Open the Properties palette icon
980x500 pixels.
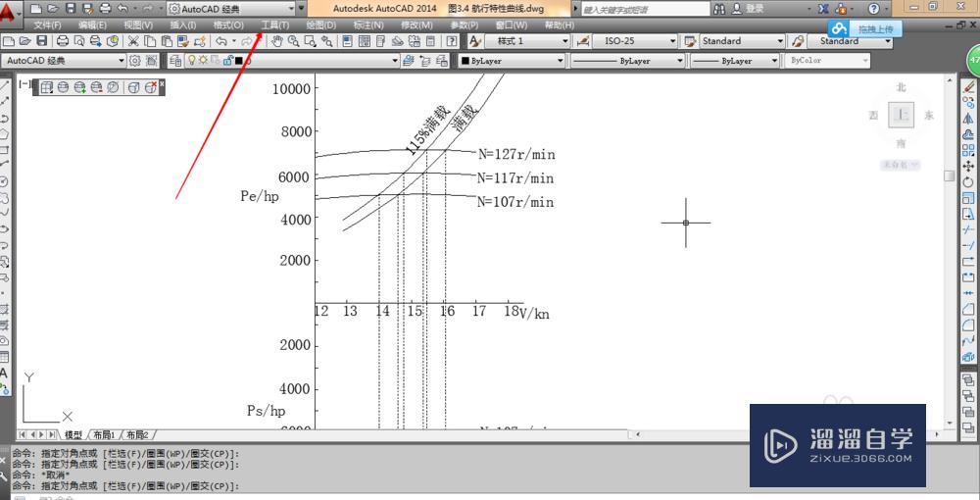pos(347,41)
